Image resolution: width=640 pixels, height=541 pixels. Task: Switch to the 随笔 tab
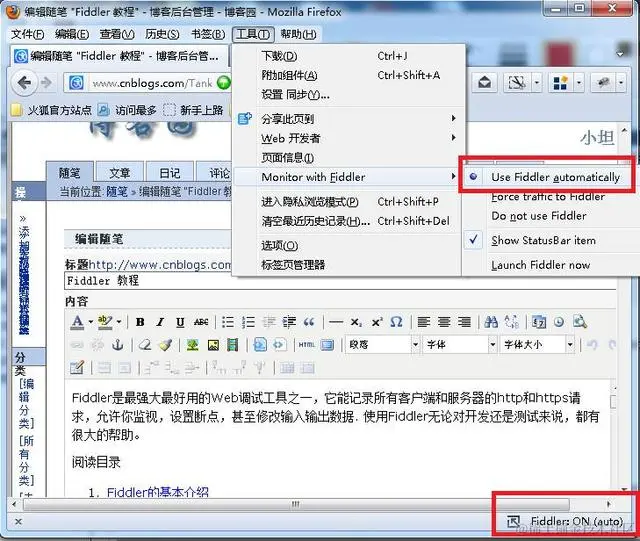tap(70, 173)
